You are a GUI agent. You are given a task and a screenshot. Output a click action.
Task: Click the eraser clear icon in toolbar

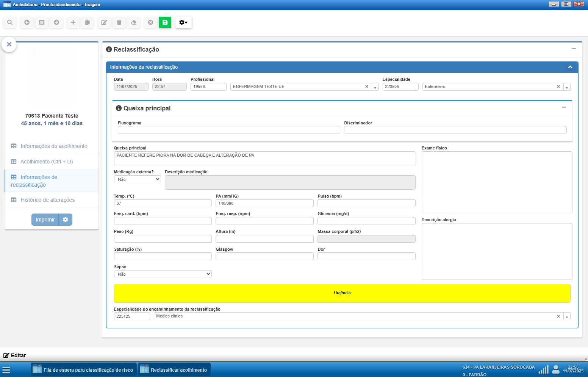[134, 22]
